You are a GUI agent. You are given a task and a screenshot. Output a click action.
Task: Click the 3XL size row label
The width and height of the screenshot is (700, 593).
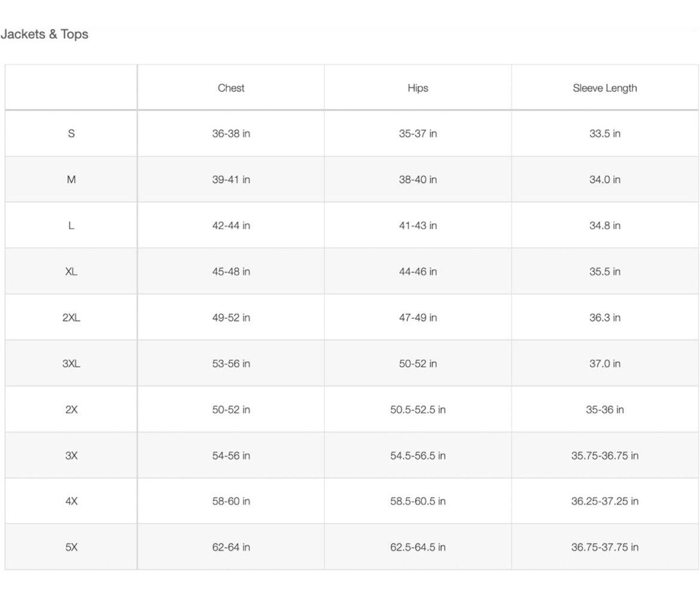(x=71, y=363)
